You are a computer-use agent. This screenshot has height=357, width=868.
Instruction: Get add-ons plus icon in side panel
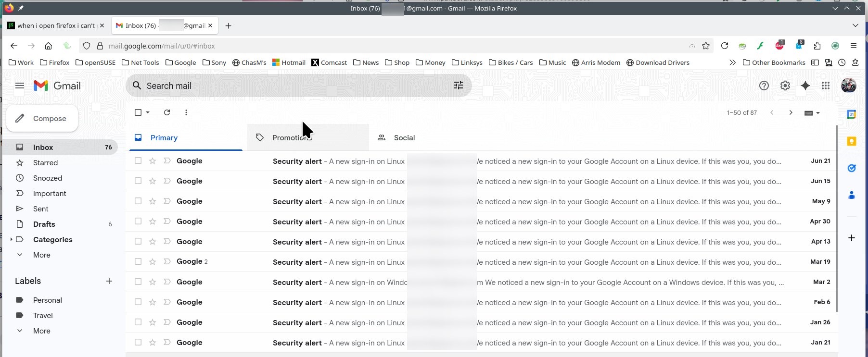pyautogui.click(x=852, y=238)
